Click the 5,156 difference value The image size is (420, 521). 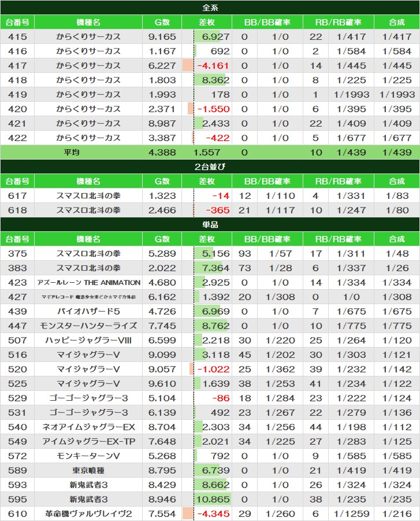(215, 253)
